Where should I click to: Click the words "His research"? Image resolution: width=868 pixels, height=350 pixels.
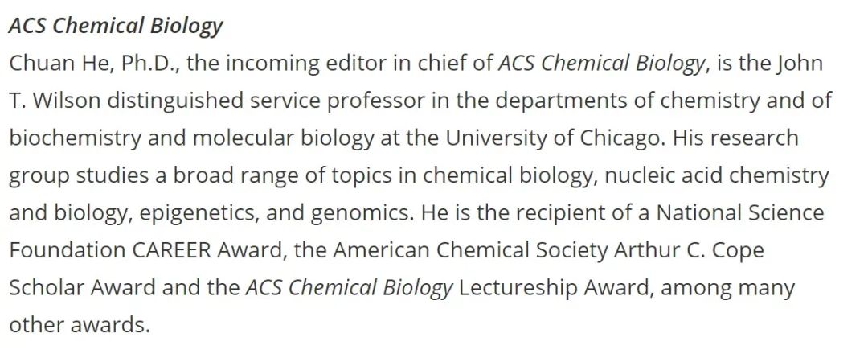click(735, 138)
